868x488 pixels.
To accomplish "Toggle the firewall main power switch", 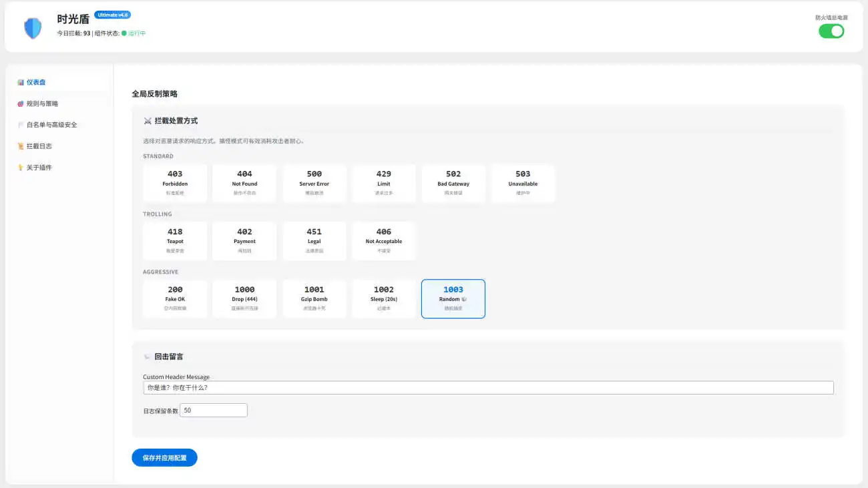I will (x=831, y=31).
